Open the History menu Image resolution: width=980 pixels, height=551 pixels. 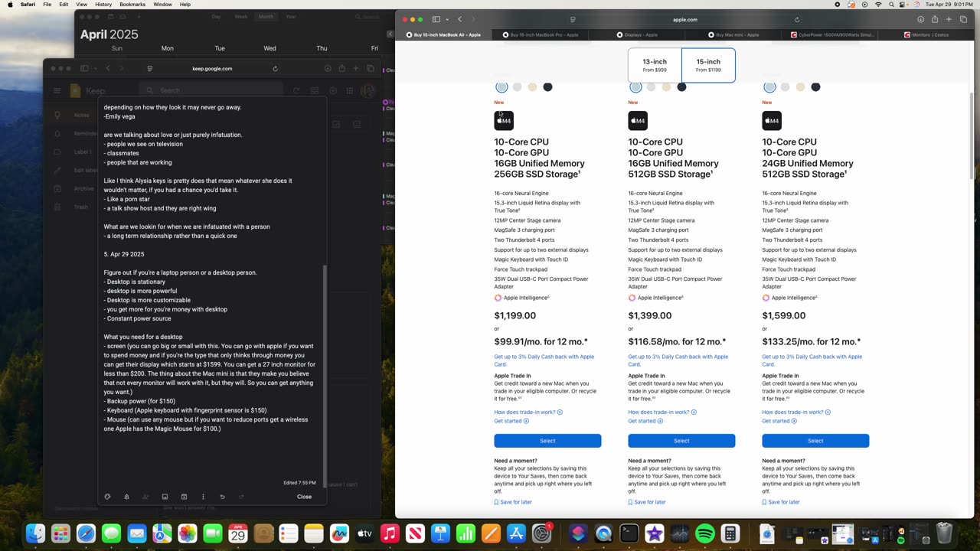[103, 5]
